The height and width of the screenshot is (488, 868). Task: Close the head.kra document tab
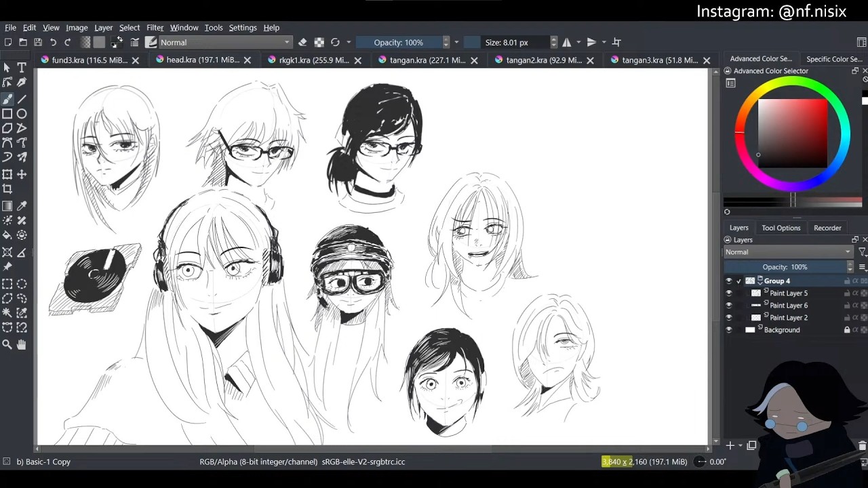(248, 60)
